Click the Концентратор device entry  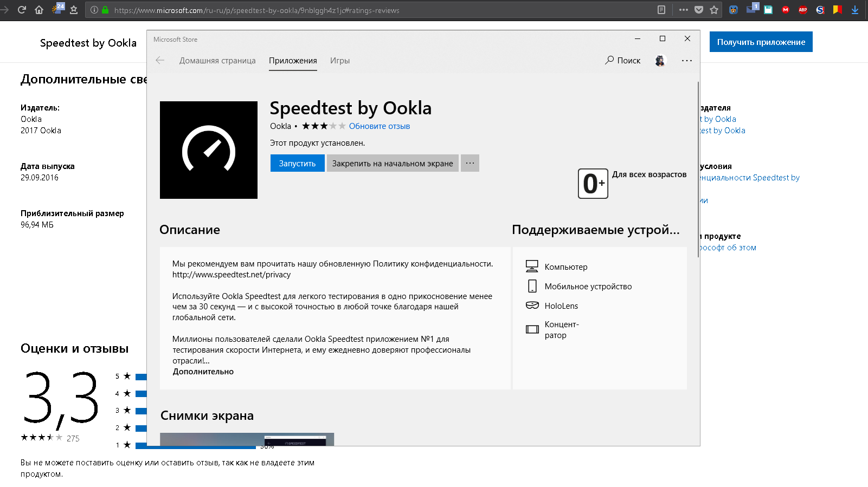[x=552, y=329]
